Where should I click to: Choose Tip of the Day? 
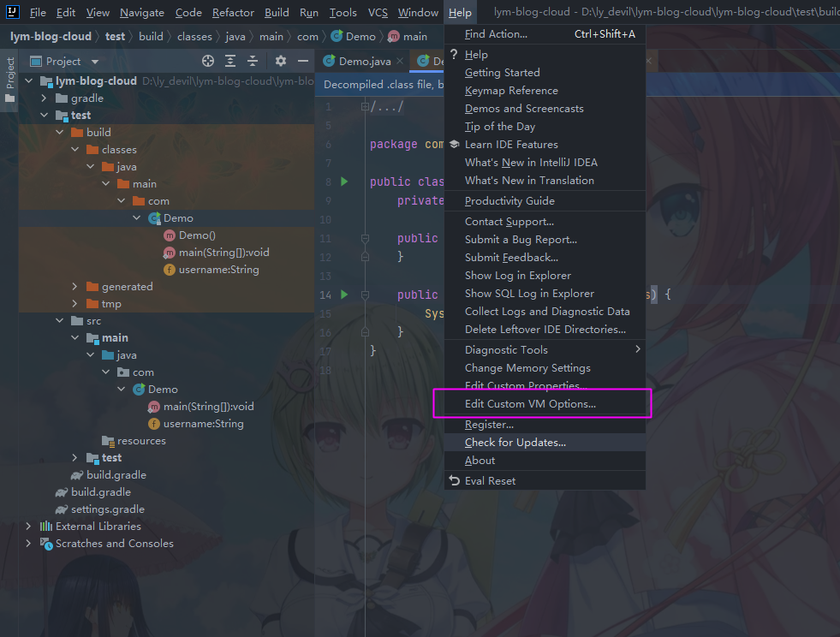coord(545,127)
